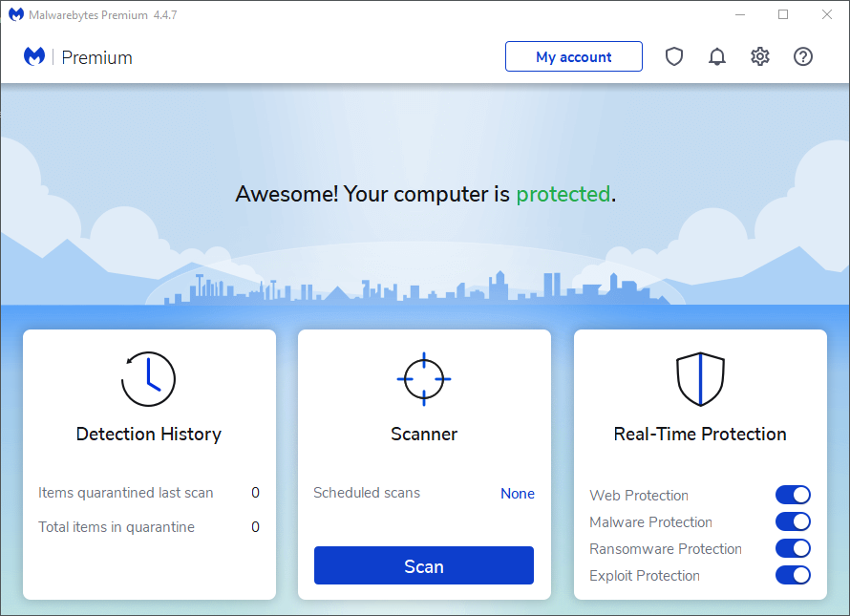
Task: Maximize the Malwarebytes window
Action: click(x=783, y=14)
